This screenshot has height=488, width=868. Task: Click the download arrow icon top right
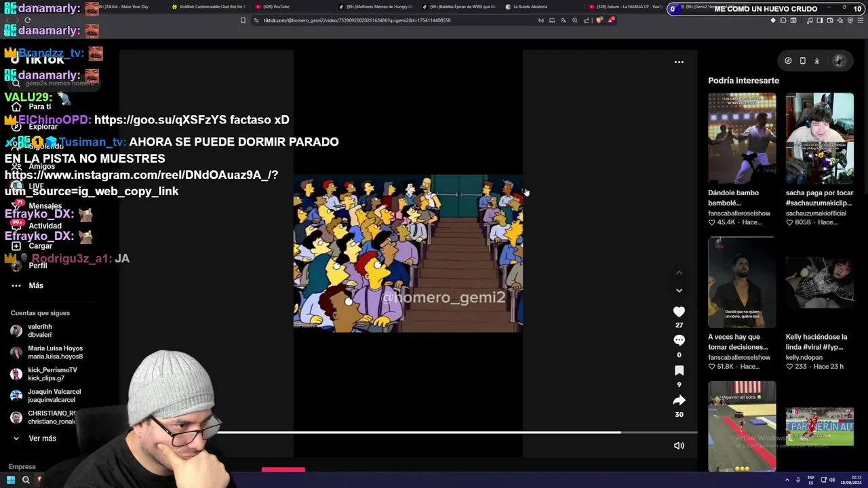(816, 60)
